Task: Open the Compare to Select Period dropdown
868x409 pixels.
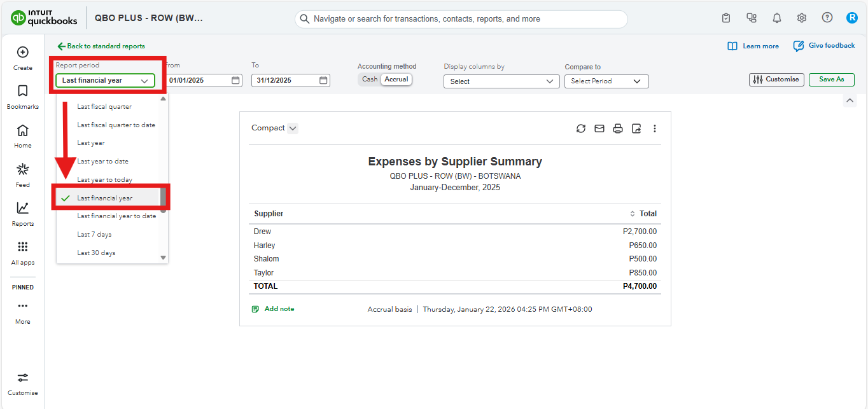Action: [x=606, y=81]
